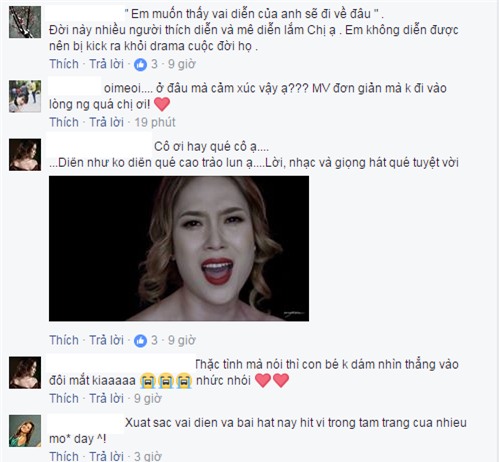Open the avatar beside the 'Xuat sac vai dien' comment
The width and height of the screenshot is (499, 462).
[25, 431]
